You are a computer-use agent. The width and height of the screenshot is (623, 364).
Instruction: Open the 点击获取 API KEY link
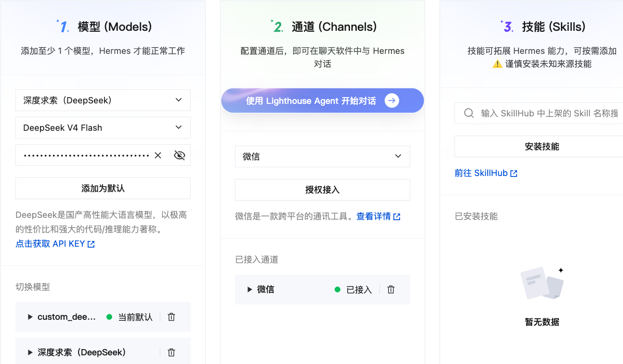pos(50,244)
